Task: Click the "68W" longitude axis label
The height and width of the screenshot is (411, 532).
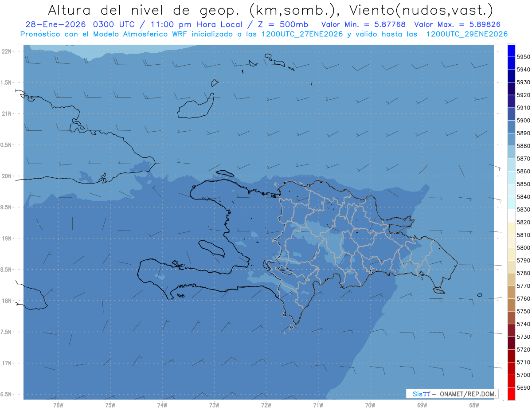Action: pos(473,405)
